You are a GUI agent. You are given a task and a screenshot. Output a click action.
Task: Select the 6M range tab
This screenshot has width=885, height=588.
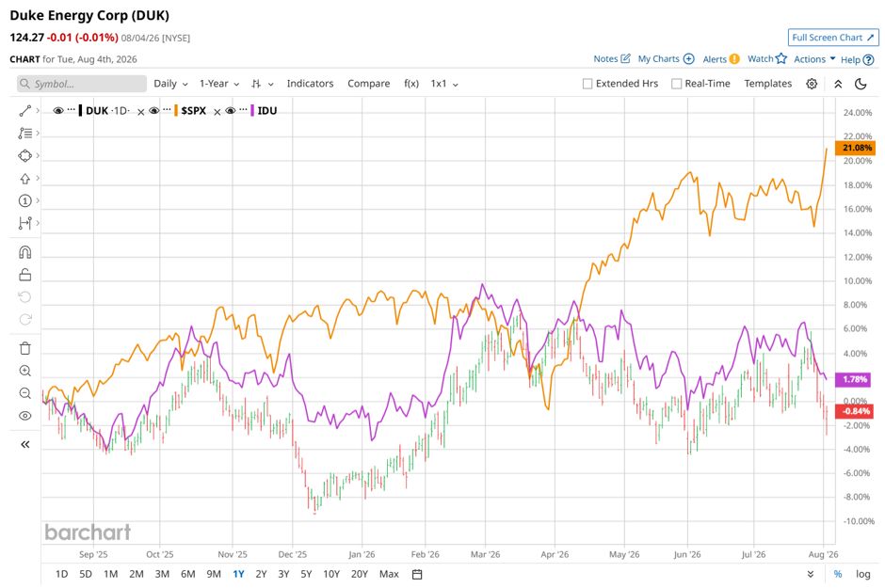[188, 575]
